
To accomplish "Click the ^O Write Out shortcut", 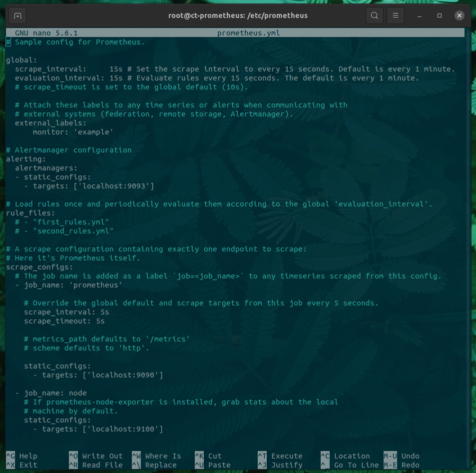I will (96, 456).
